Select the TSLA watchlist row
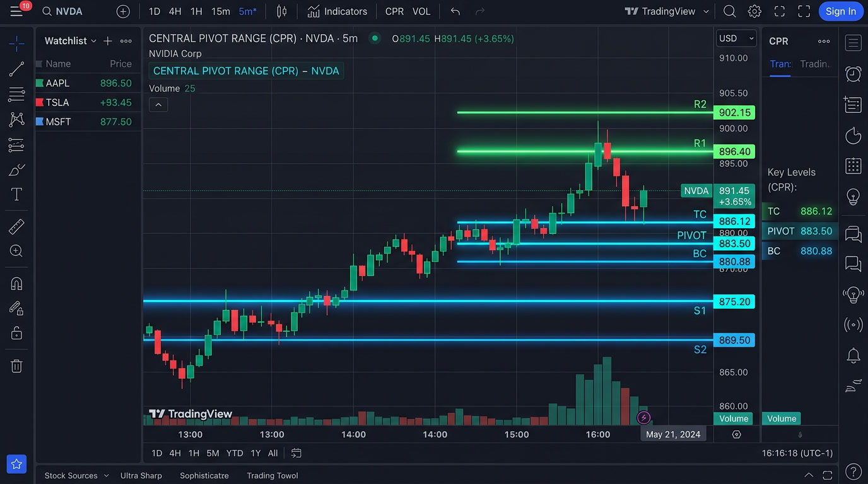 (88, 102)
